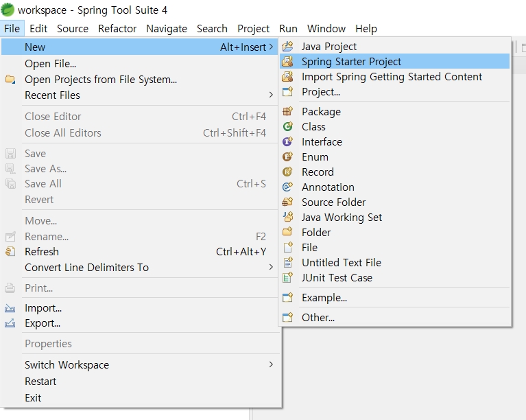This screenshot has width=526, height=420.
Task: Open the Search menu
Action: (213, 29)
